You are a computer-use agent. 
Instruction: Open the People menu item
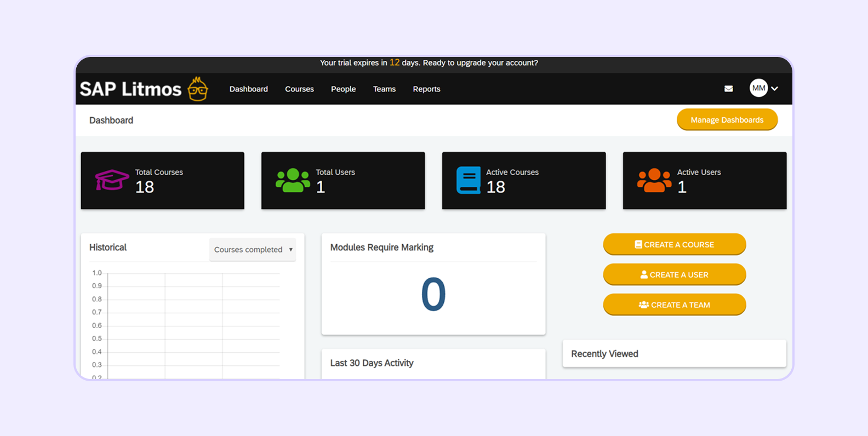click(x=344, y=89)
